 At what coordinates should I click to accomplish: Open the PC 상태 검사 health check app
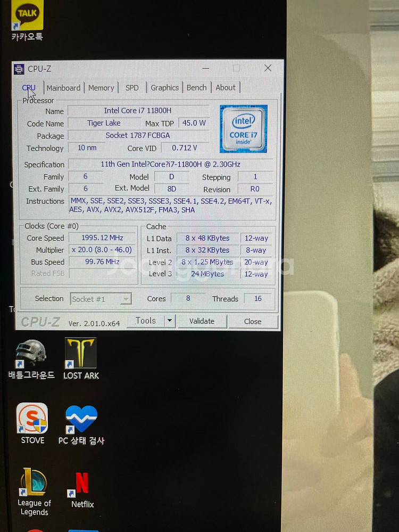tap(81, 425)
